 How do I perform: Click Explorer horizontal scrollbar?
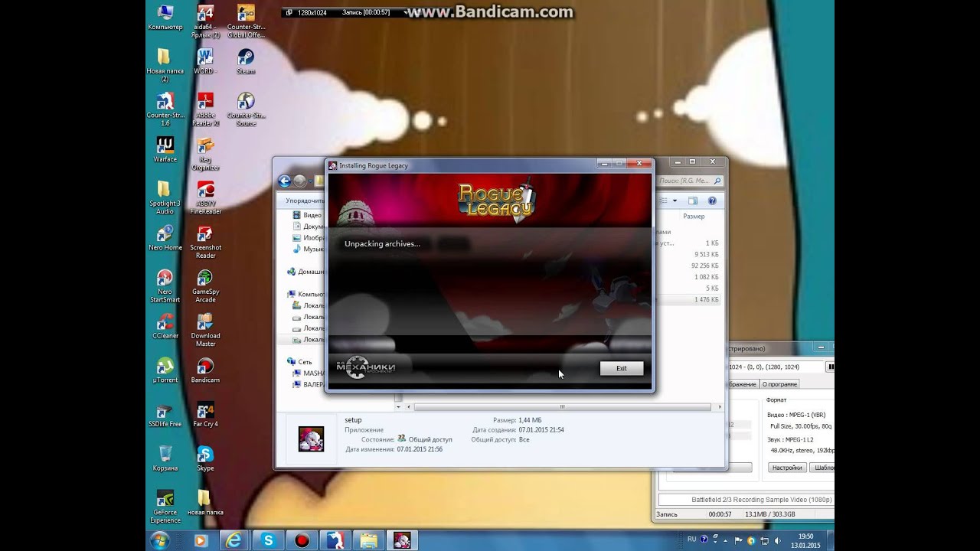click(563, 407)
